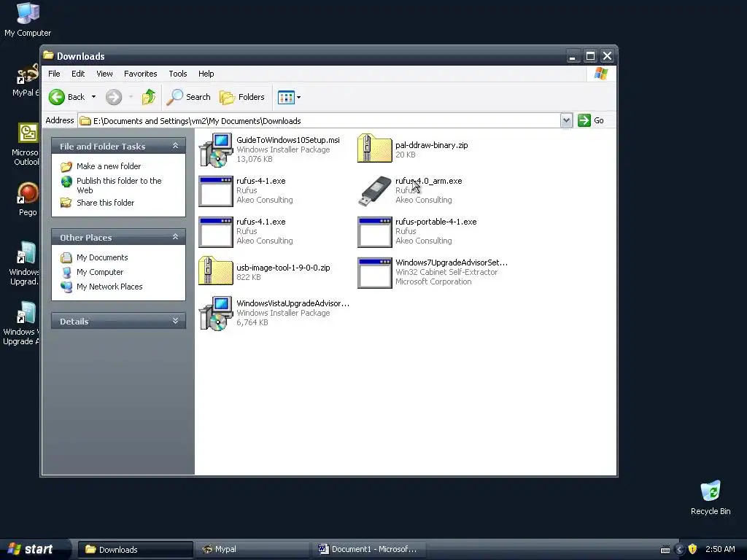Select Microsoft Outlook desktop icon
Viewport: 747px width, 560px height.
tap(26, 145)
